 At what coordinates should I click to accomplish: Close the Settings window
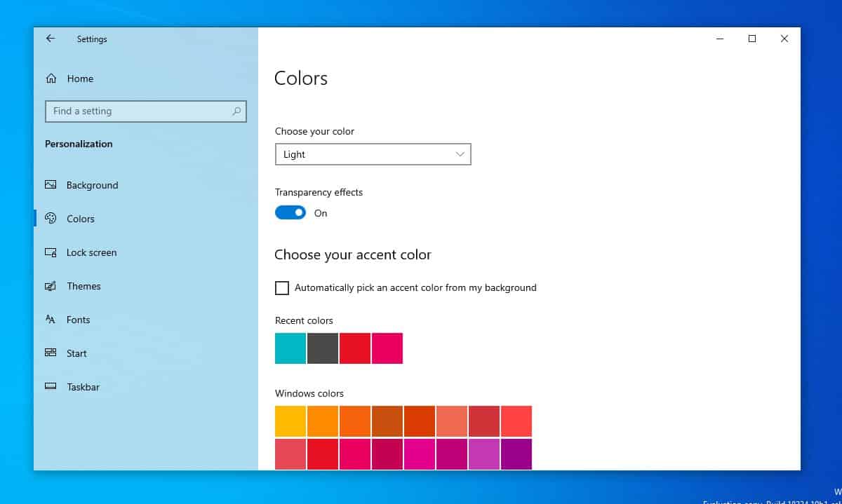[784, 39]
